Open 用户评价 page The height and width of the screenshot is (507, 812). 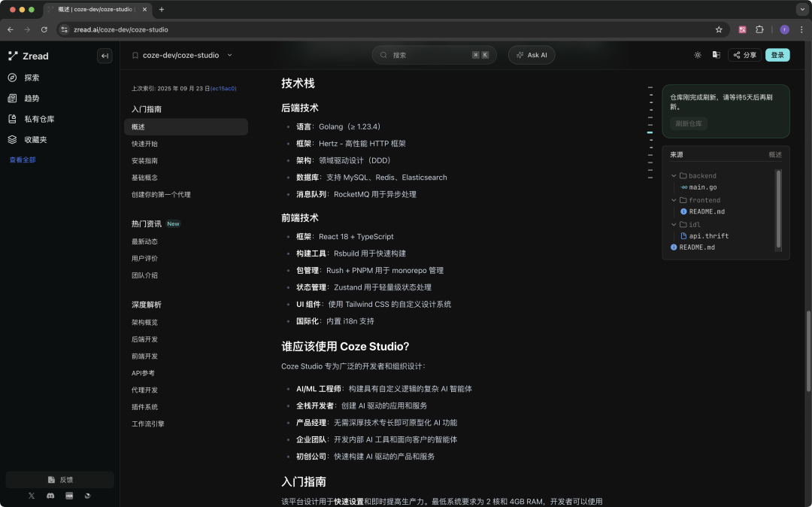click(144, 259)
